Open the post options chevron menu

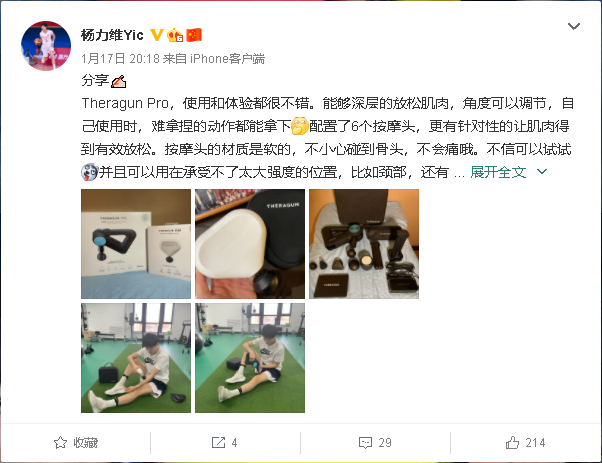point(574,26)
